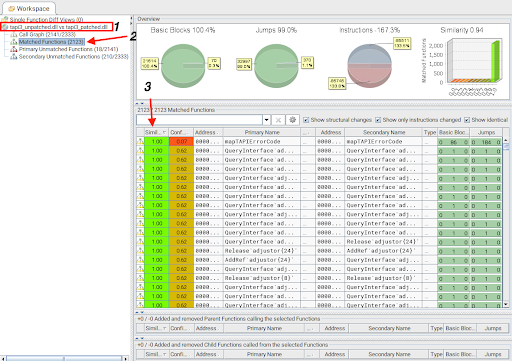Image resolution: width=512 pixels, height=361 pixels.
Task: Select tapi3_unpatched.dll vs tapi3_patched.dll diff node
Action: pos(58,27)
